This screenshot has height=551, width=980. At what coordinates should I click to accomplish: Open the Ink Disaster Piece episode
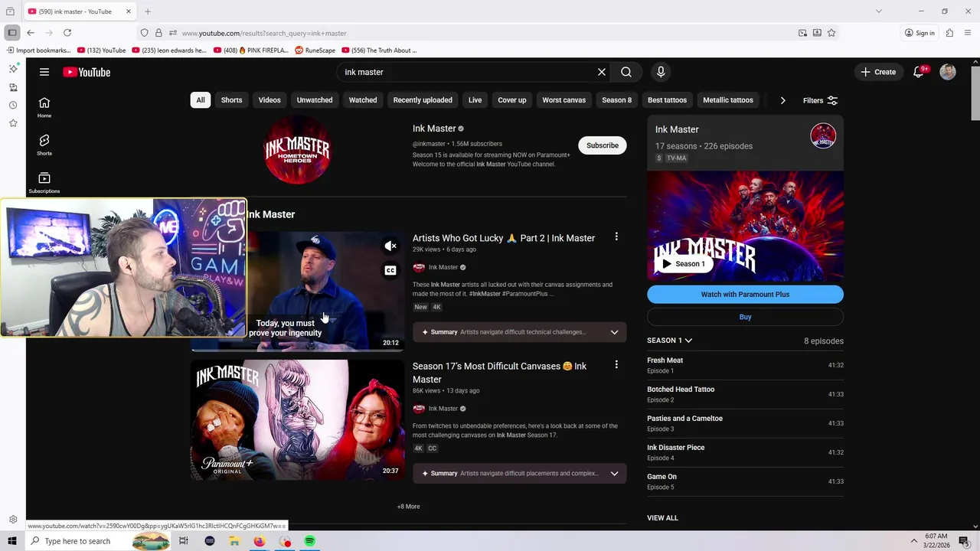(x=745, y=452)
